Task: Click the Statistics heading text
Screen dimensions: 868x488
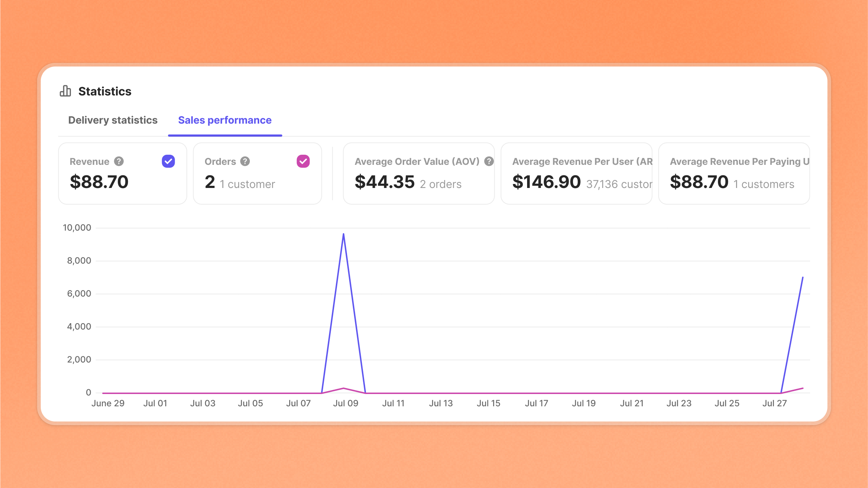Action: coord(105,91)
